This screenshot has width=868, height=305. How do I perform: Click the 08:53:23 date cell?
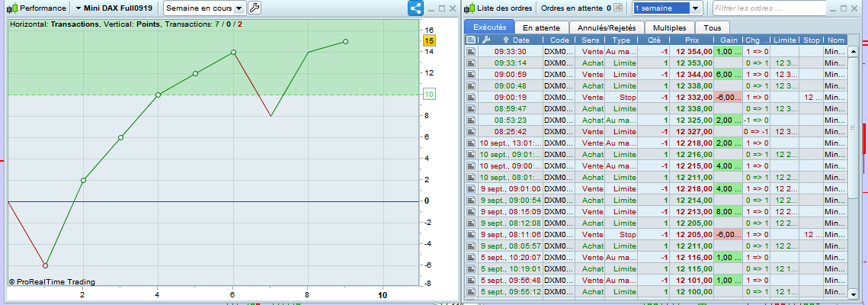511,120
